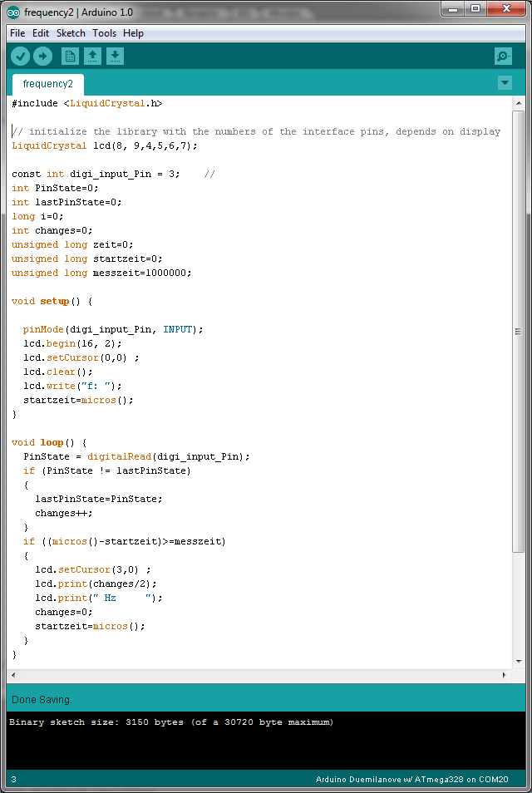This screenshot has width=532, height=793.
Task: Click the 'lcd.write("f: ");' line
Action: coord(73,387)
